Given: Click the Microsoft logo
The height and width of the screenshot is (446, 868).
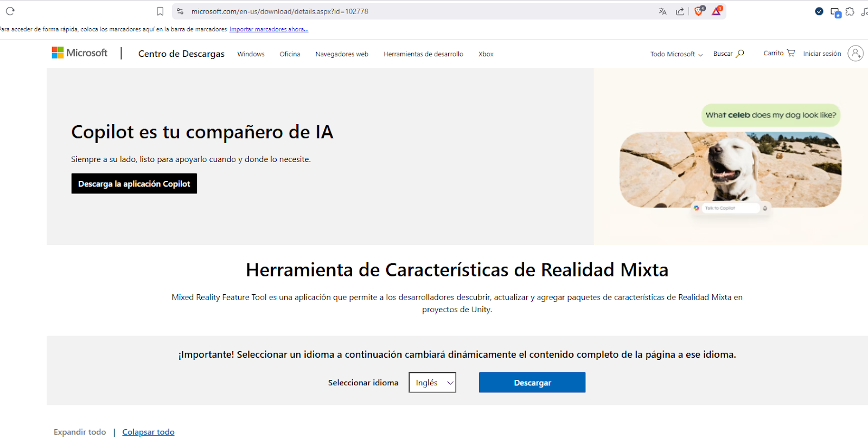Looking at the screenshot, I should (80, 53).
